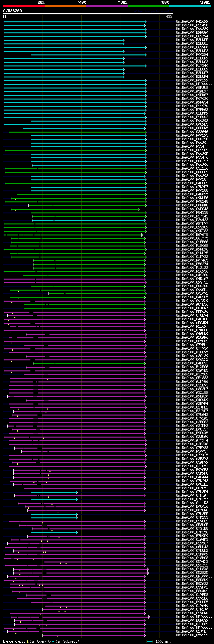Click label UniRef100_B4B8S2
Image resolution: width=214 pixels, height=644 pixels.
pos(192,363)
